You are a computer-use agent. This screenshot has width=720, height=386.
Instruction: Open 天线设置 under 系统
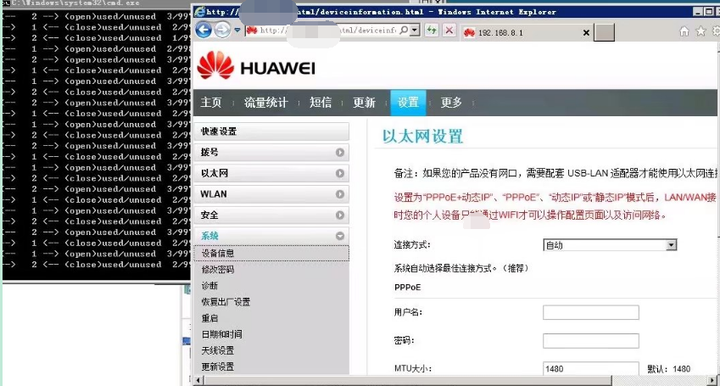(x=218, y=350)
